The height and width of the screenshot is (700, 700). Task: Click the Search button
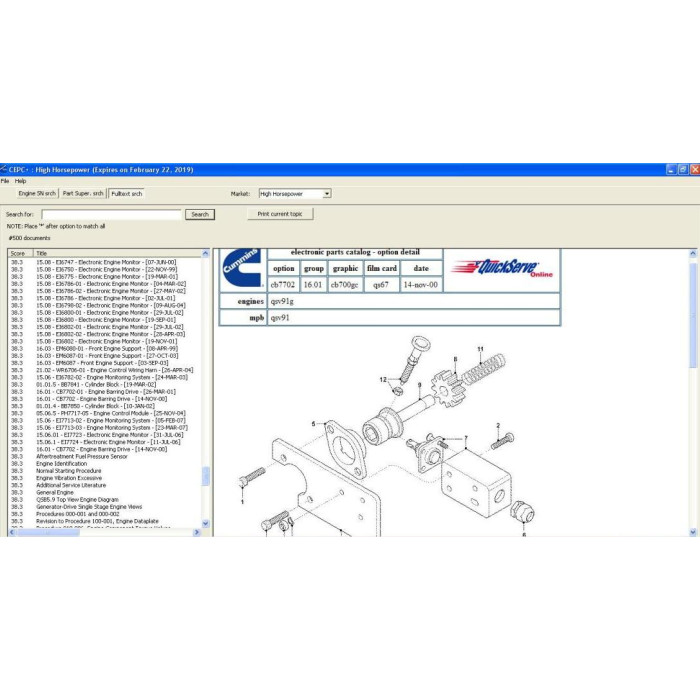click(200, 214)
